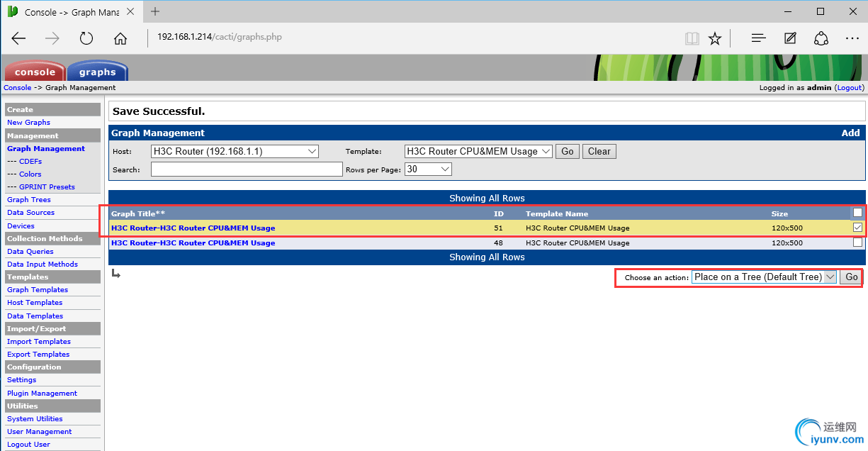Go back to the previous browser page

pyautogui.click(x=18, y=38)
